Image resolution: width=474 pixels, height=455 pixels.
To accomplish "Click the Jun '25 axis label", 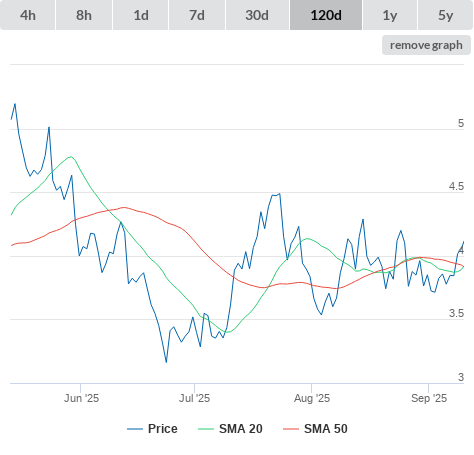I will pyautogui.click(x=81, y=398).
